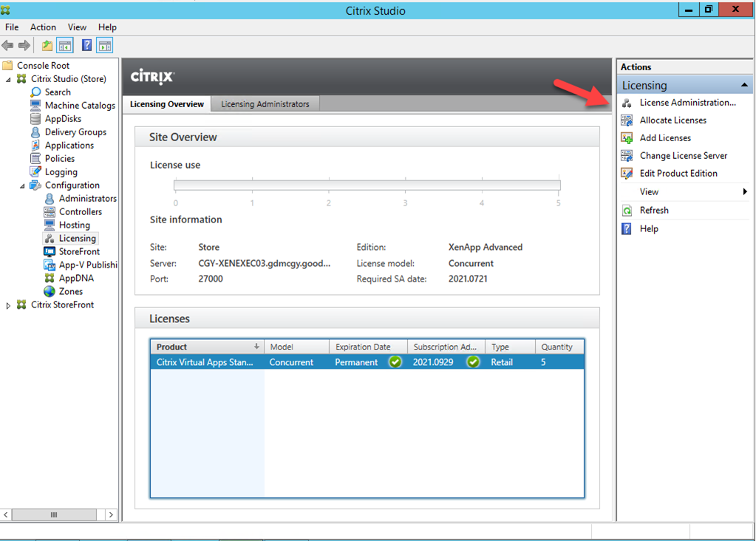Click the Refresh action label
Screen dimensions: 756x541
[654, 211]
